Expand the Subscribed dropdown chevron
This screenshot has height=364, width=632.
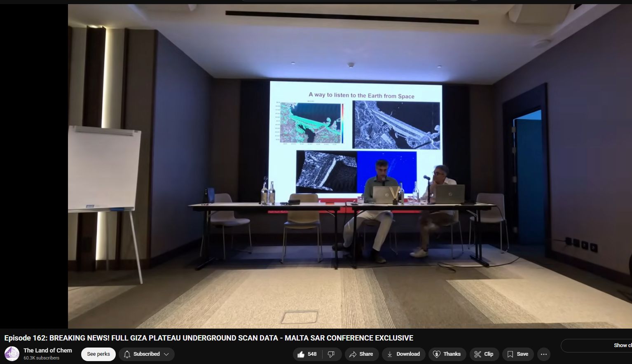coord(166,354)
